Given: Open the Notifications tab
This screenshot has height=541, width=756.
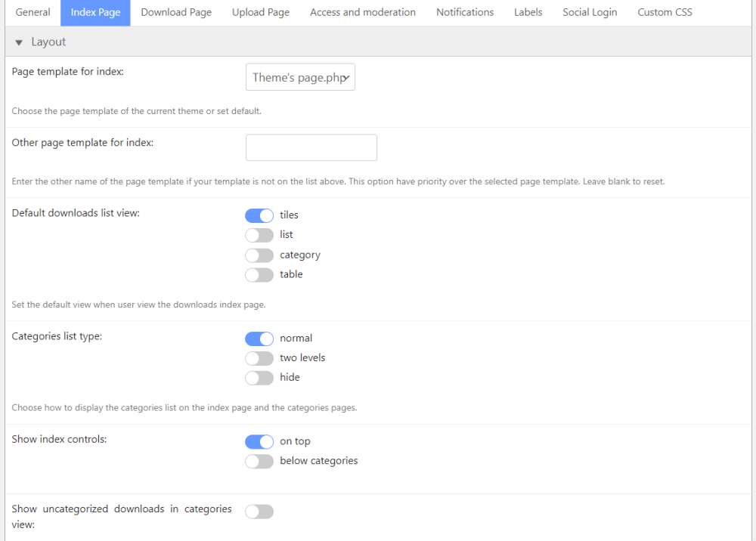Looking at the screenshot, I should tap(465, 13).
